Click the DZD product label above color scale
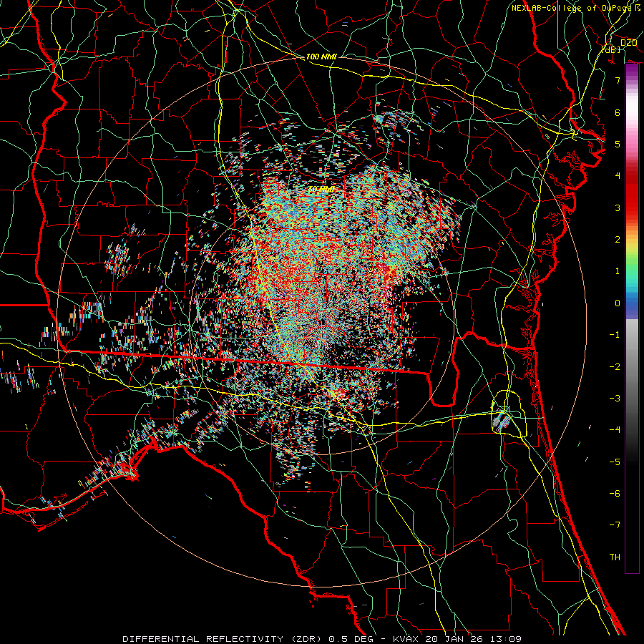Image resolution: width=644 pixels, height=644 pixels. (x=628, y=43)
